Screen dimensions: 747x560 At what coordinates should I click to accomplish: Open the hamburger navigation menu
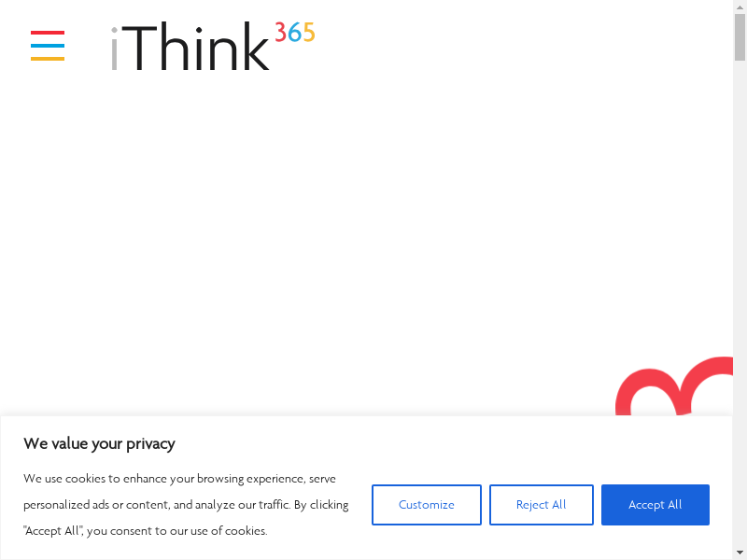[x=48, y=46]
